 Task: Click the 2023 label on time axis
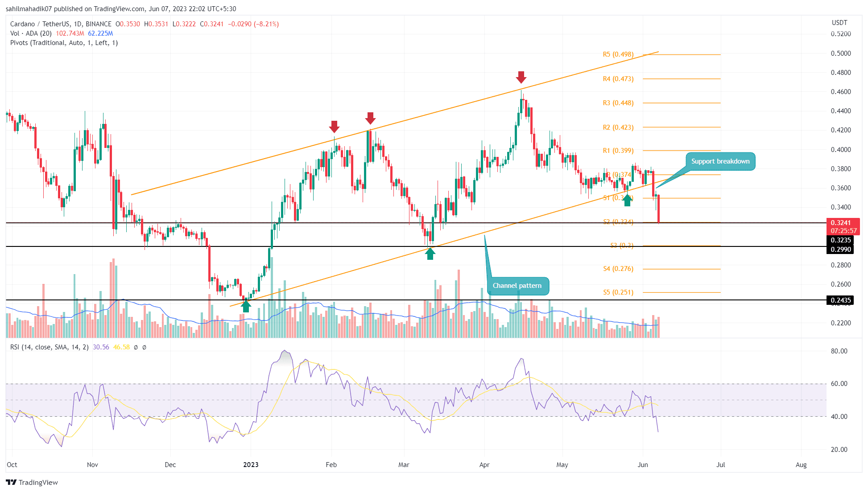coord(251,465)
